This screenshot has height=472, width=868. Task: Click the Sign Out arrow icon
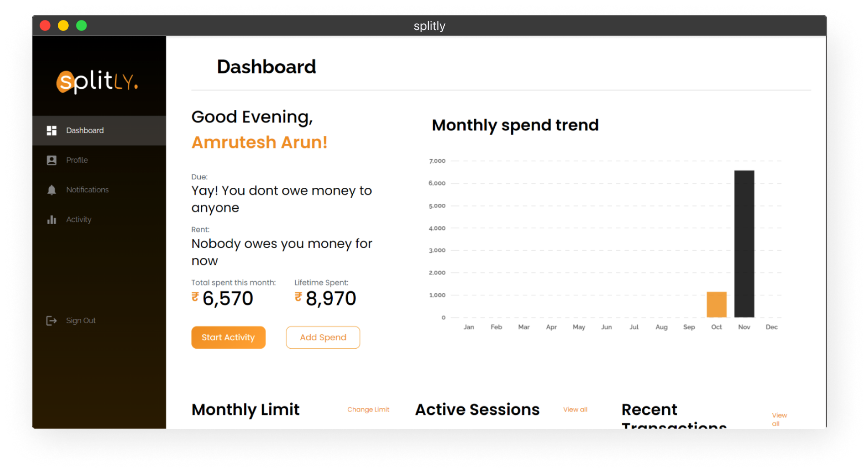pyautogui.click(x=51, y=321)
